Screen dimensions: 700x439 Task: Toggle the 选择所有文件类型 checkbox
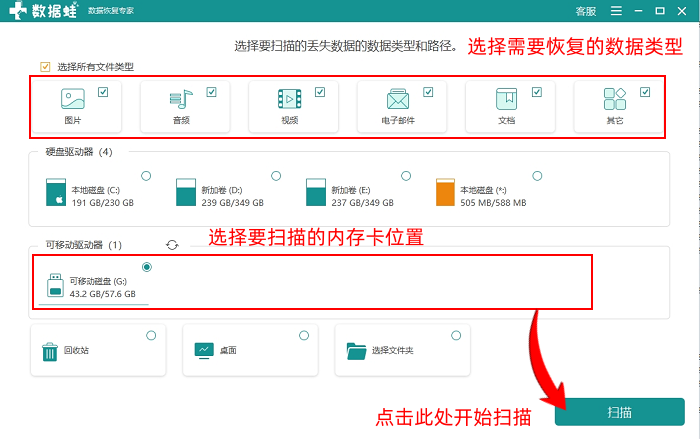point(45,67)
